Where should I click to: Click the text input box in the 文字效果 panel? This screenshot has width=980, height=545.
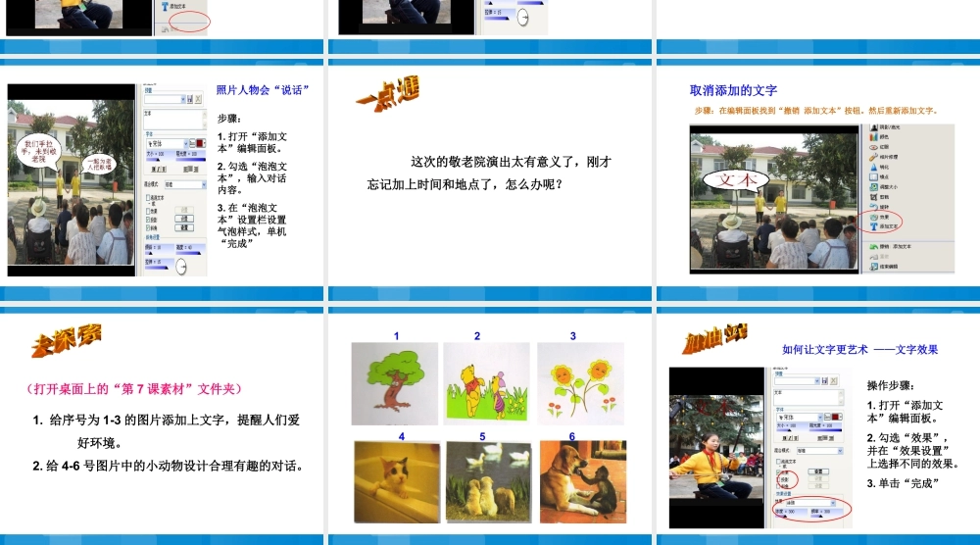808,398
